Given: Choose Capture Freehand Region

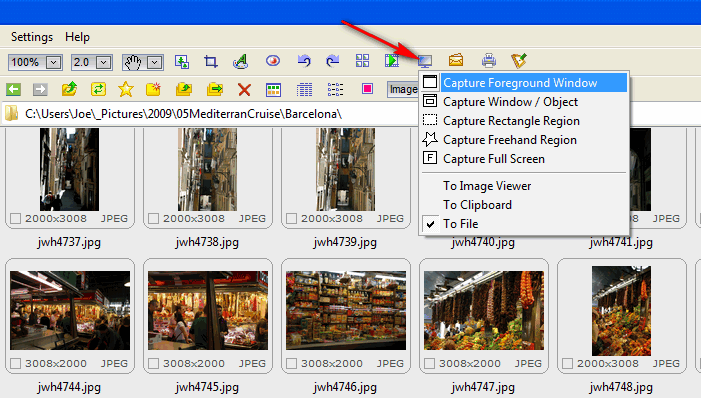Looking at the screenshot, I should coord(524,140).
